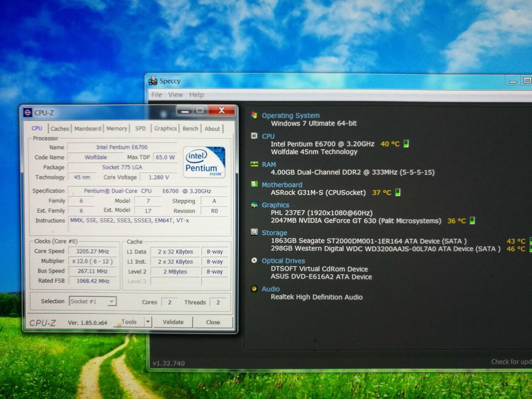Expand the Tools dropdown arrow in CPU-Z
Screen dimensions: 532x399
coord(148,321)
